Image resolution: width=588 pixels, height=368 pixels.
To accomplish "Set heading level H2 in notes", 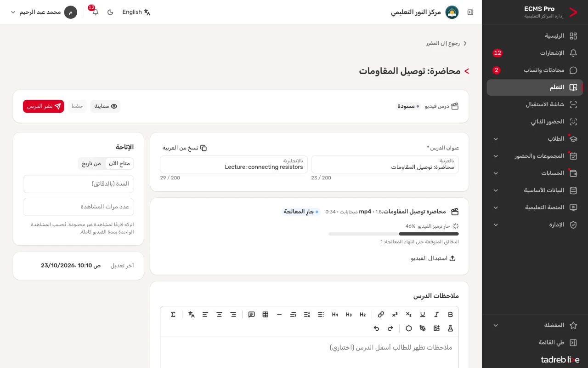I will (363, 315).
